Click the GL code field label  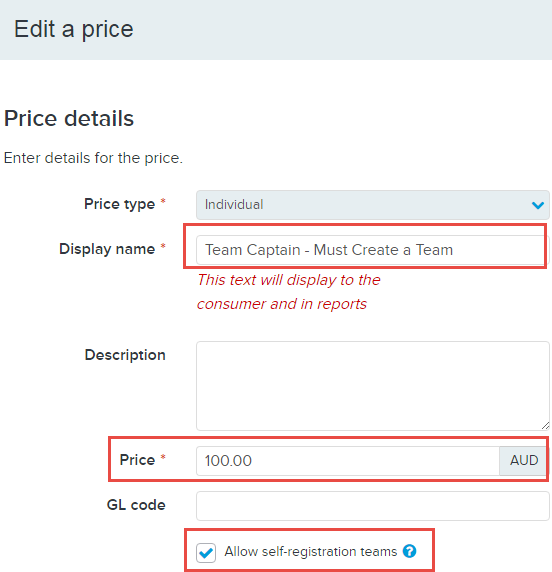pos(136,505)
